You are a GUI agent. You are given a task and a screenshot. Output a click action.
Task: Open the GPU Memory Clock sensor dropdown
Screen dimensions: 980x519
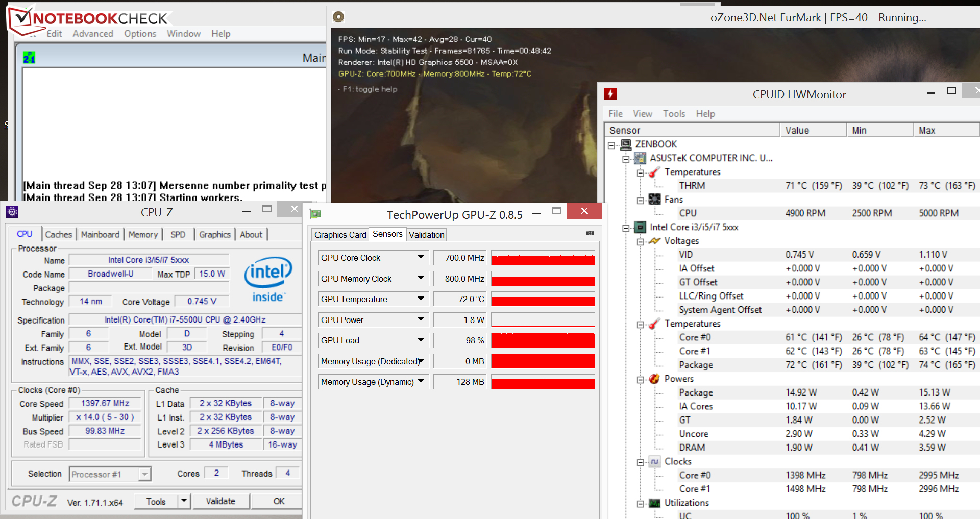pyautogui.click(x=421, y=278)
